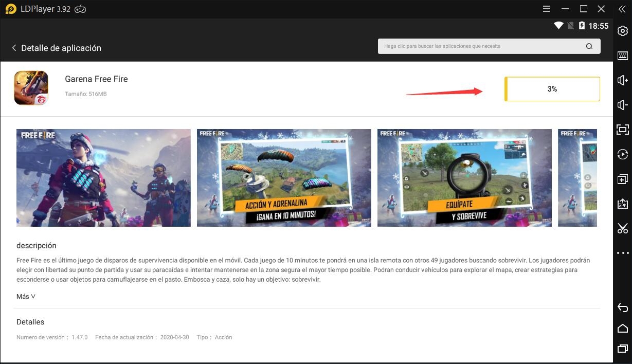Click version number 1.47.0 text
Image resolution: width=632 pixels, height=364 pixels.
[x=80, y=337]
